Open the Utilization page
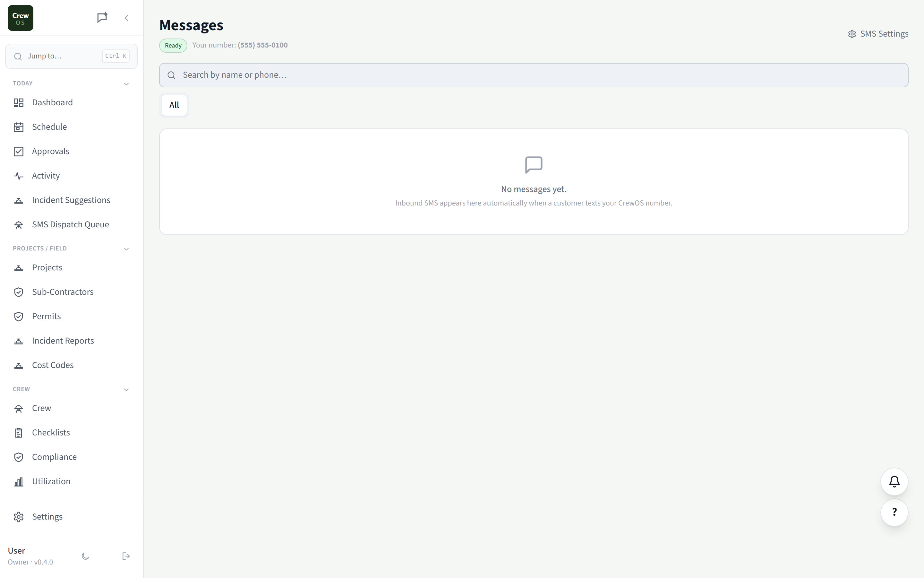Screen dimensions: 924x578 (72, 482)
